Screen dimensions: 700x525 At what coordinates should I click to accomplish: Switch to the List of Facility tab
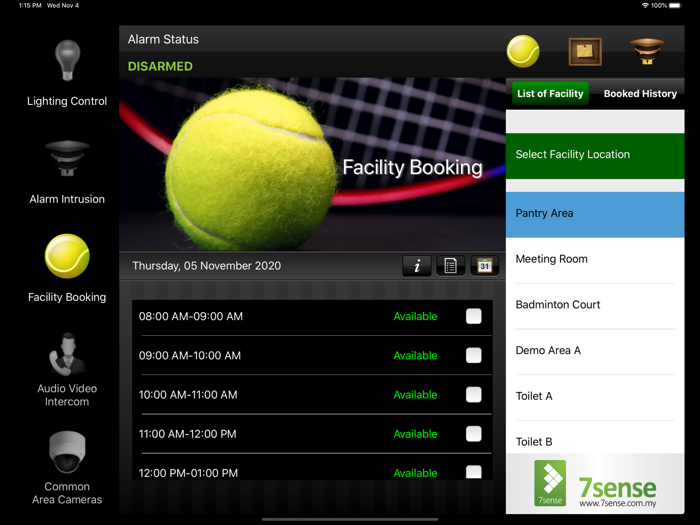pyautogui.click(x=550, y=94)
